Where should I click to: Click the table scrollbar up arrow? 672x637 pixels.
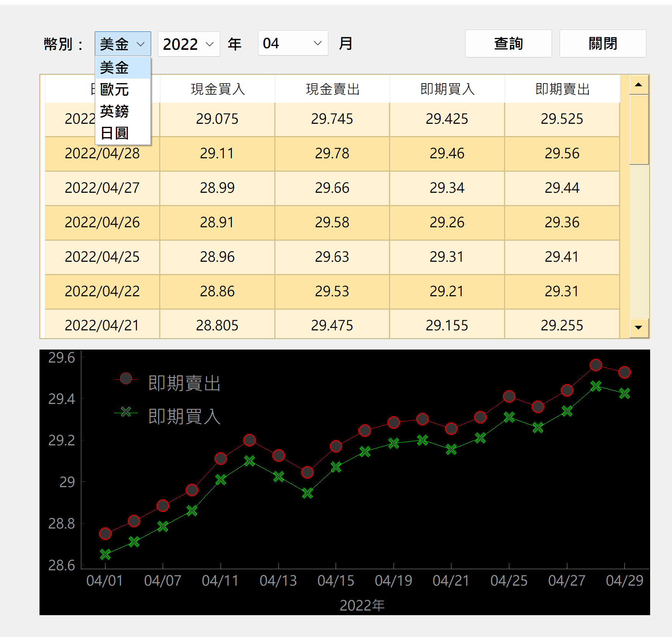point(638,85)
